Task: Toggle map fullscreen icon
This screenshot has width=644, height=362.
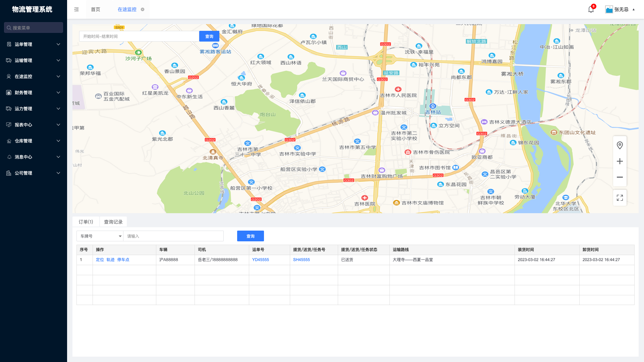Action: tap(620, 198)
